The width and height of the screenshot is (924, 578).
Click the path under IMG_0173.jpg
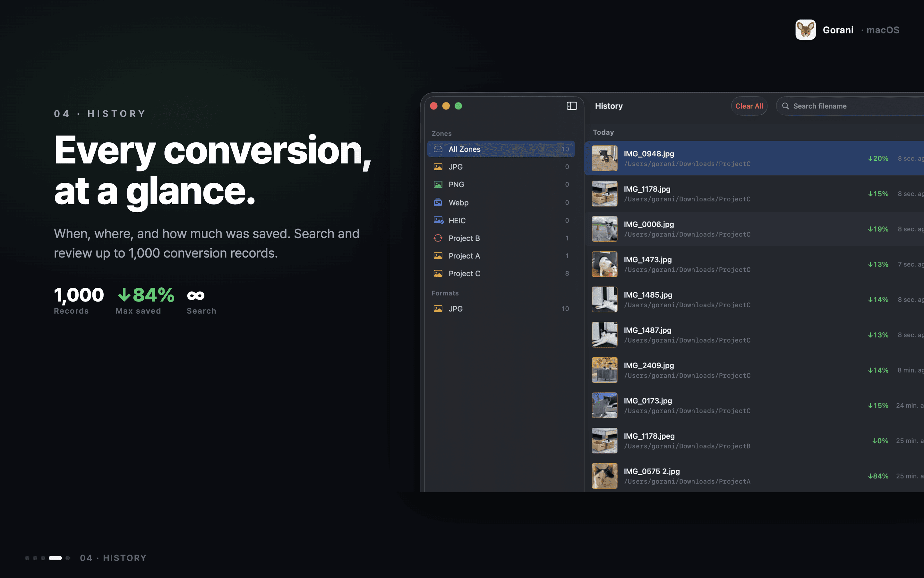coord(687,411)
